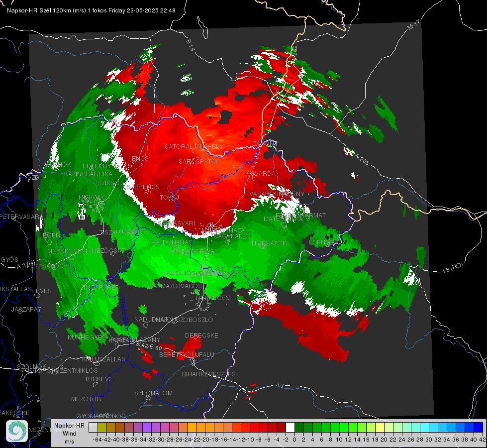Select the CSENGER town label
The image size is (487, 448).
(324, 242)
